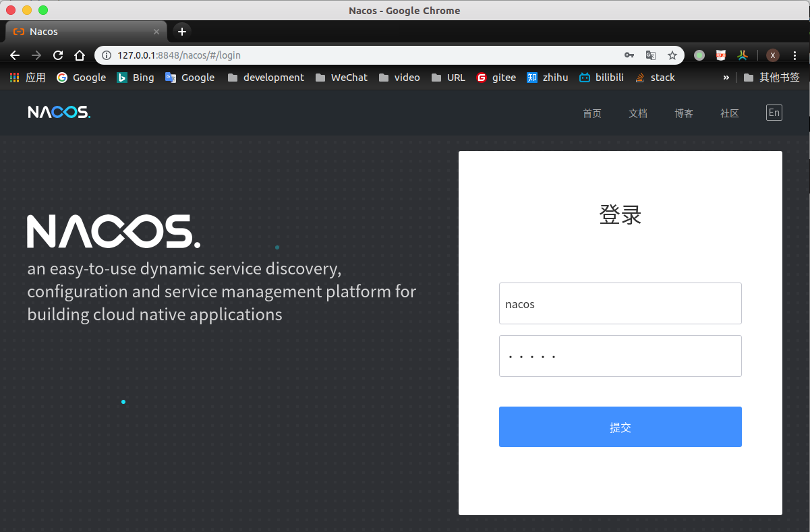Open the Bing bookmark
Viewport: 810px width, 532px height.
click(x=136, y=78)
